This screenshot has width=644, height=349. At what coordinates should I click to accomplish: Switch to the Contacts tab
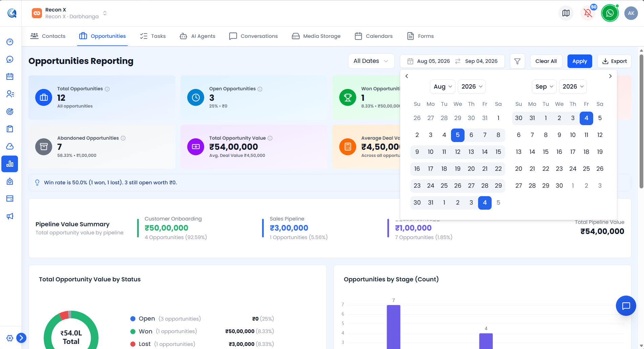pos(48,36)
